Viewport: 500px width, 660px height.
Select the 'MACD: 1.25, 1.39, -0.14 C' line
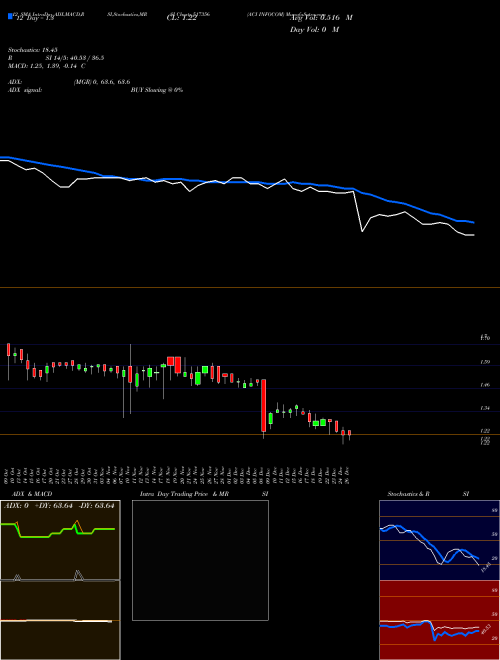point(47,66)
